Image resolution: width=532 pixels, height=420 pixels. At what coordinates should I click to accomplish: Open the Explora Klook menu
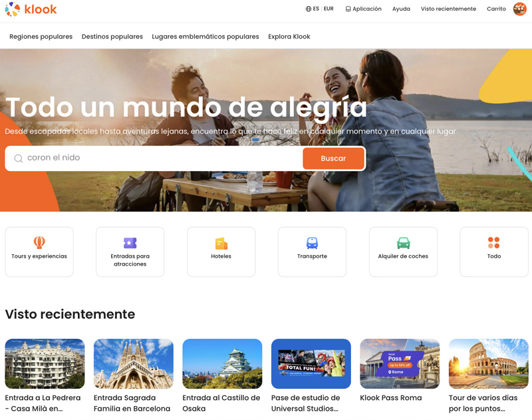289,37
